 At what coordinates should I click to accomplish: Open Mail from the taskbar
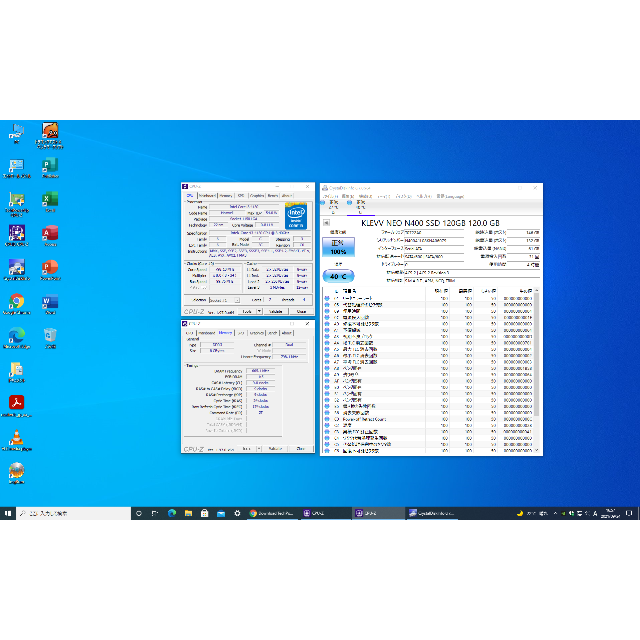221,513
